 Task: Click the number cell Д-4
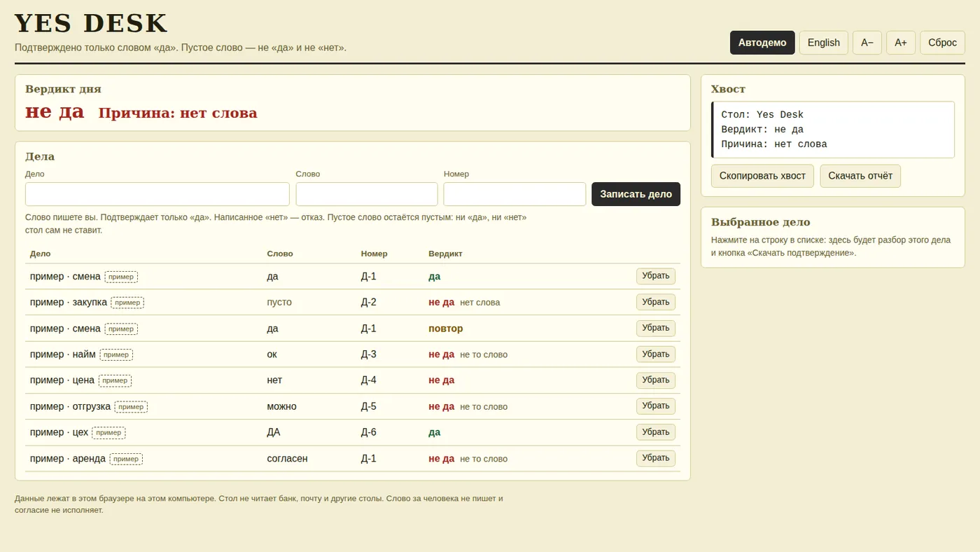tap(369, 380)
